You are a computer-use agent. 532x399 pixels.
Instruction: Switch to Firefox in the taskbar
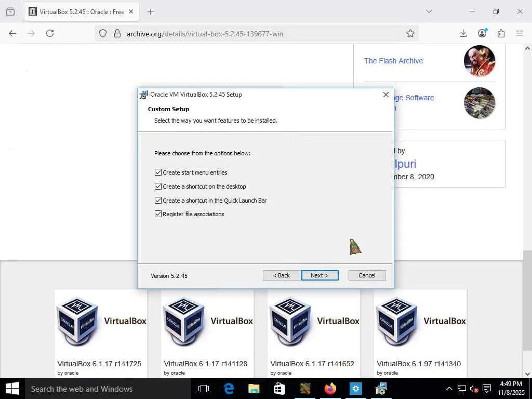point(330,389)
